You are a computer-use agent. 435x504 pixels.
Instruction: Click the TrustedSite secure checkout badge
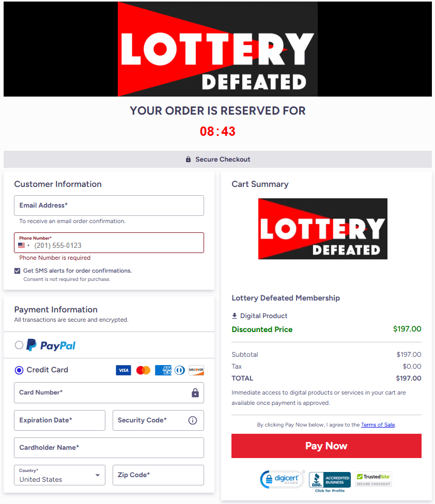point(373,479)
